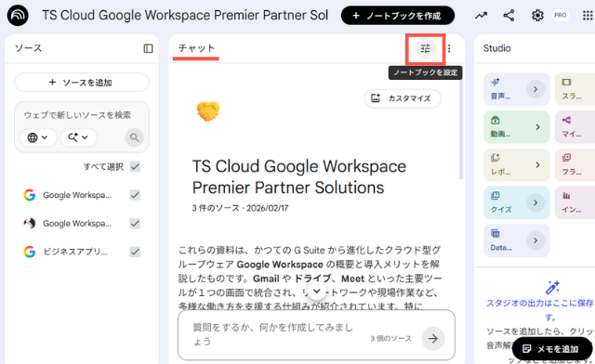Click the scroll-down chevron in chat
The width and height of the screenshot is (595, 364).
(x=317, y=292)
